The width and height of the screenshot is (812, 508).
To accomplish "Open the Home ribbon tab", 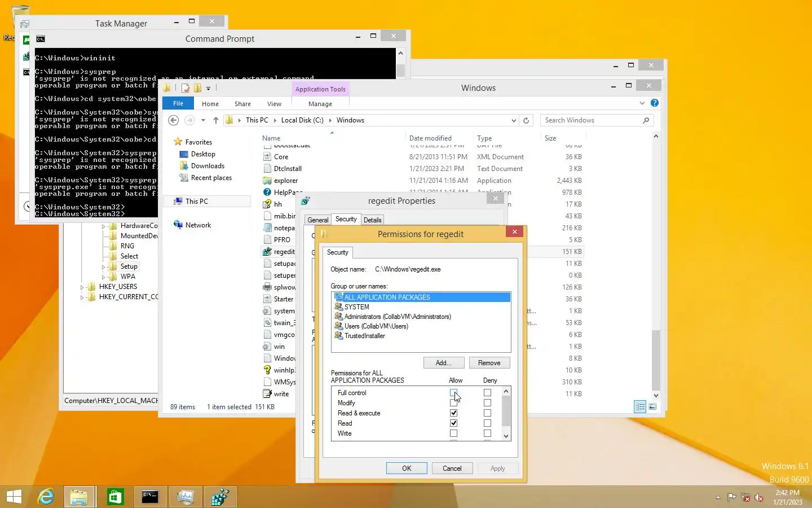I will coord(210,104).
